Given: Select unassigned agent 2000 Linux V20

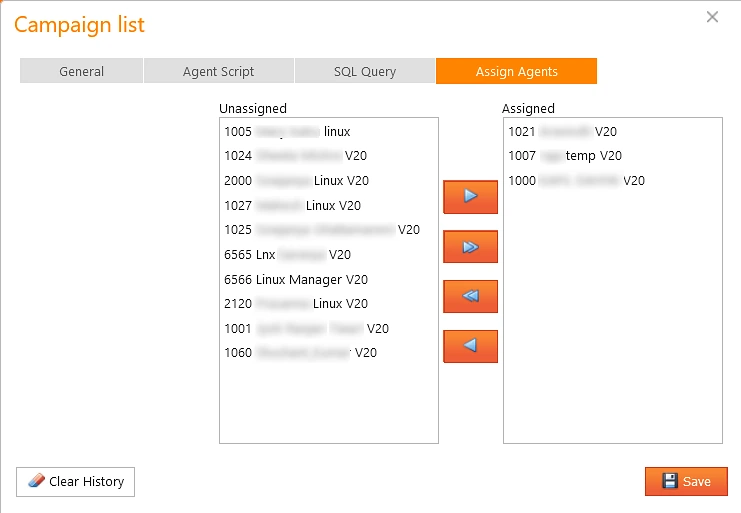Looking at the screenshot, I should [x=328, y=180].
